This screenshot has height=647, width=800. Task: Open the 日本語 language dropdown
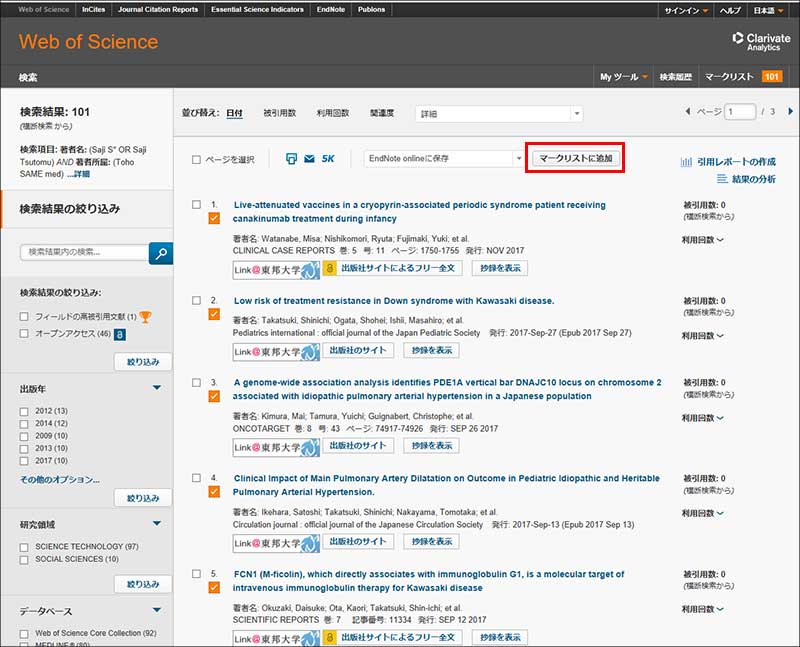tap(769, 10)
